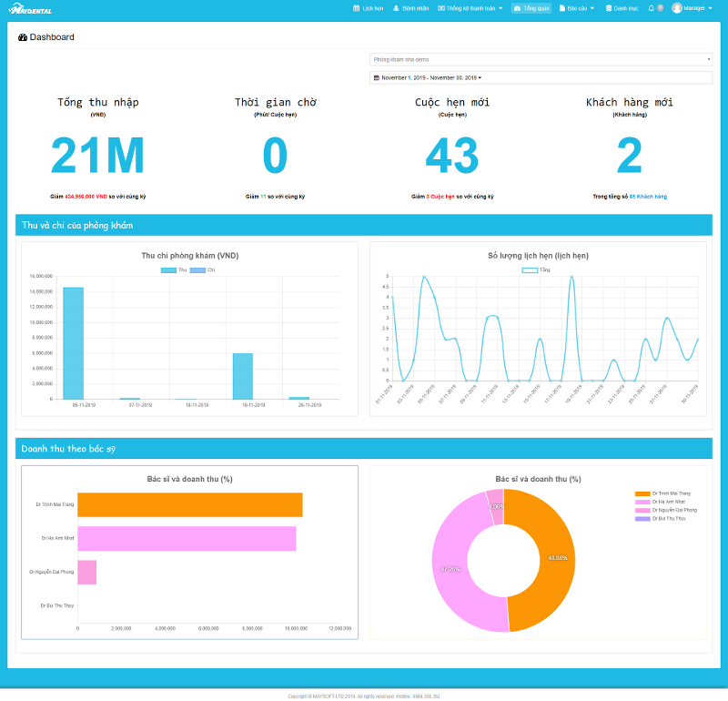
Task: Click the notification bell icon
Action: click(x=651, y=8)
